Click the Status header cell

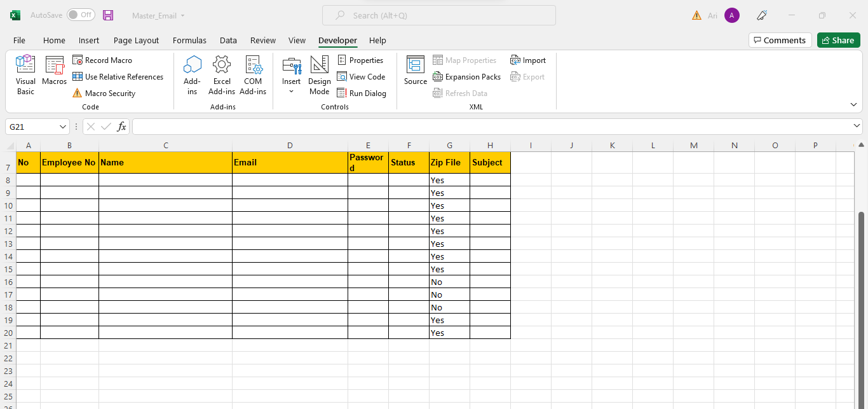coord(409,162)
